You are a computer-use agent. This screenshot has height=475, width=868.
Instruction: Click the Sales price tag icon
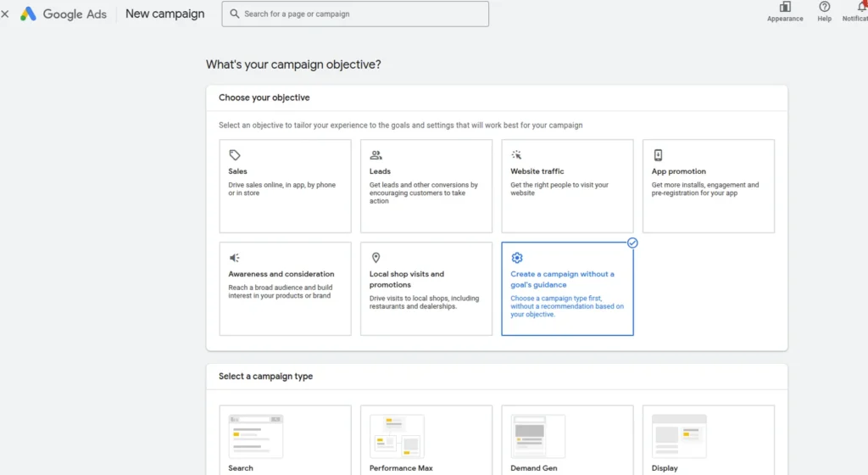(x=235, y=155)
